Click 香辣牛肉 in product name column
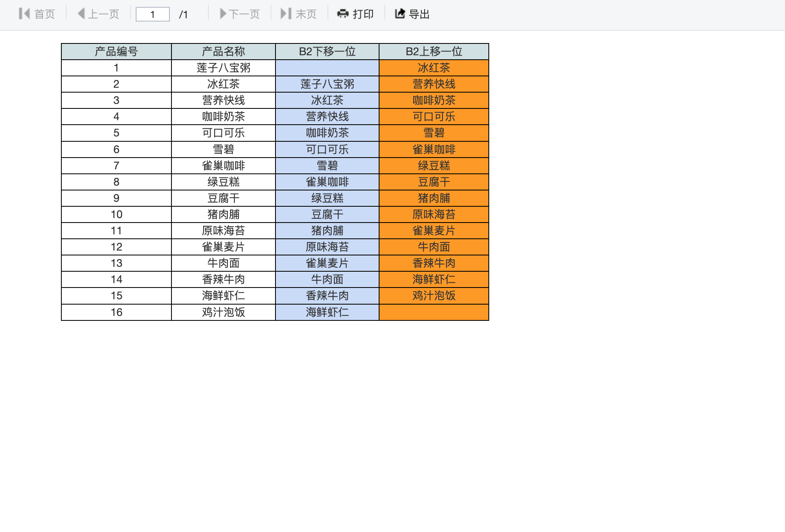The height and width of the screenshot is (532, 785). pos(223,279)
